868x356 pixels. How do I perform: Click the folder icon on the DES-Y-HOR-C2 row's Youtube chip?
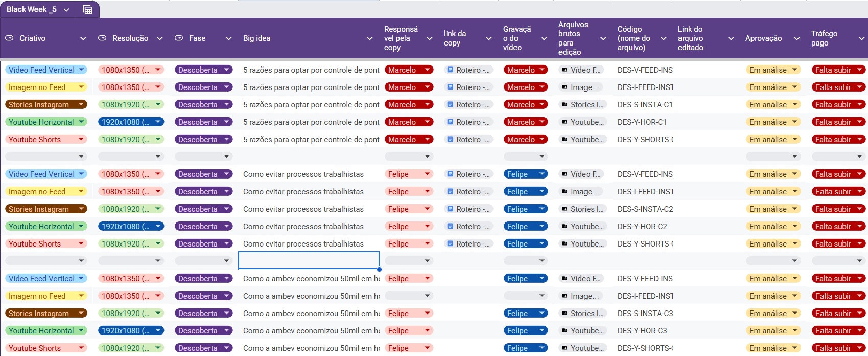pyautogui.click(x=565, y=227)
